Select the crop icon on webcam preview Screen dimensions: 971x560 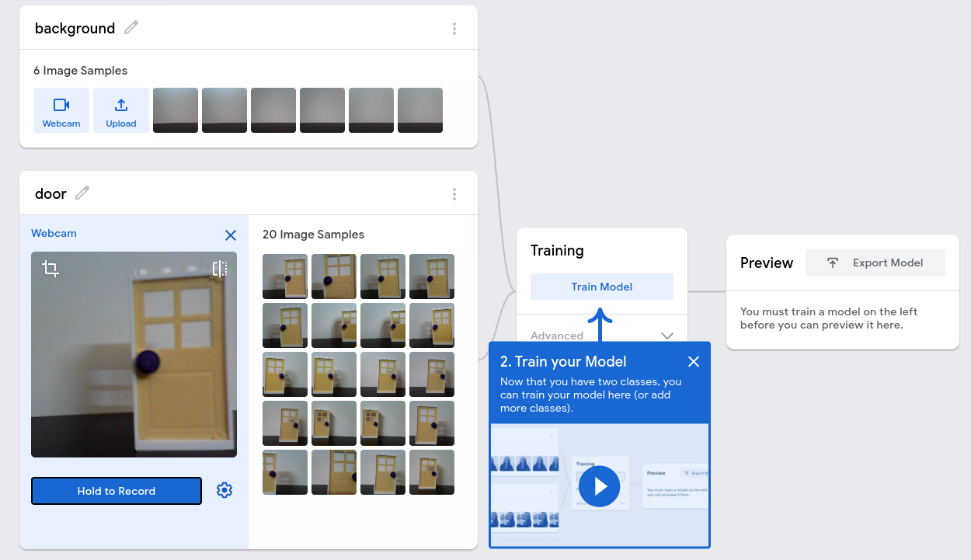point(50,270)
